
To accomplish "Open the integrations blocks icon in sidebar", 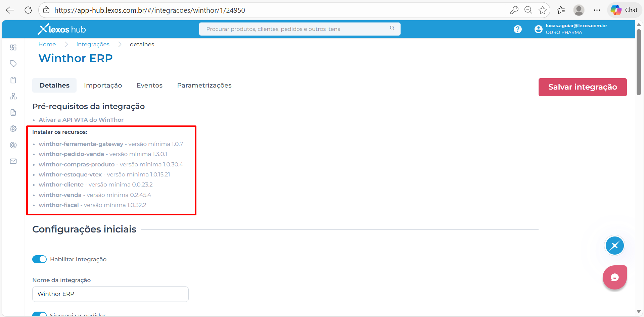I will (13, 96).
